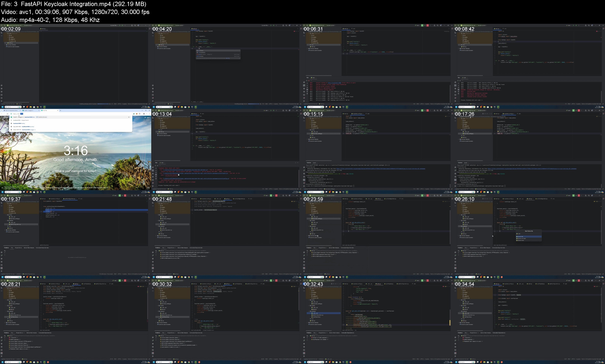Open the thumbnail stamped 00:30:32
This screenshot has width=605, height=364.
click(x=227, y=321)
